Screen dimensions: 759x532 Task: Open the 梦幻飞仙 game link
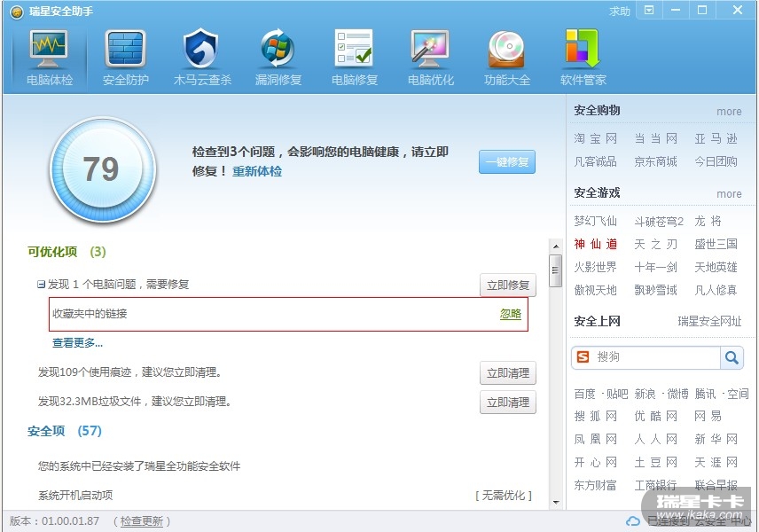595,221
